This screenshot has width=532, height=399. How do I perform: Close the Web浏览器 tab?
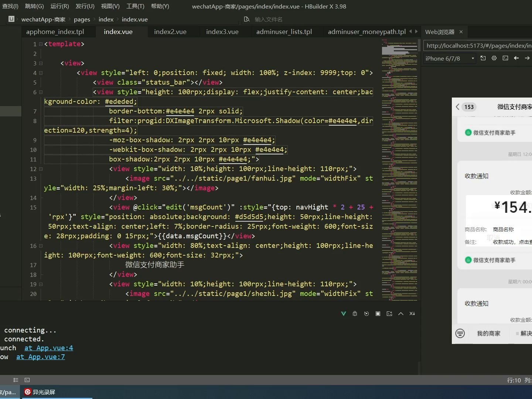click(461, 32)
